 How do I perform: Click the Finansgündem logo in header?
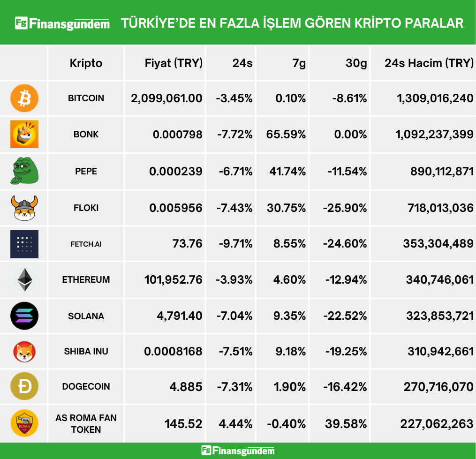click(x=62, y=23)
